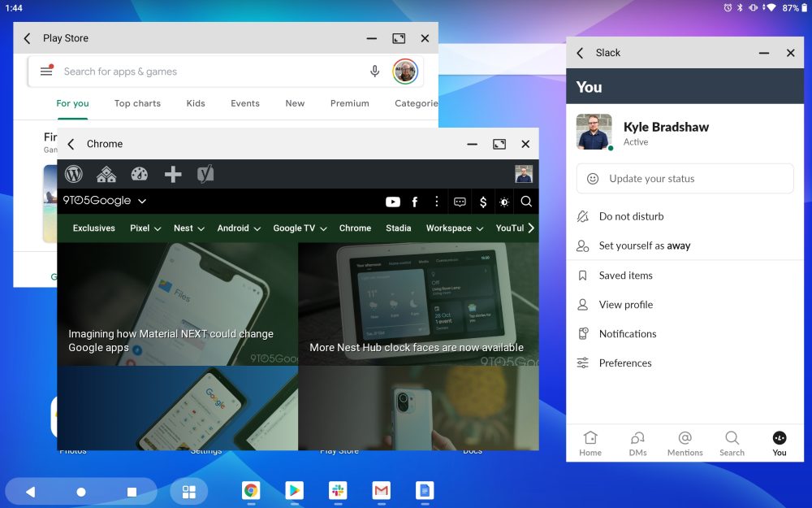The height and width of the screenshot is (508, 812).
Task: Set yourself as away in Slack
Action: 644,246
